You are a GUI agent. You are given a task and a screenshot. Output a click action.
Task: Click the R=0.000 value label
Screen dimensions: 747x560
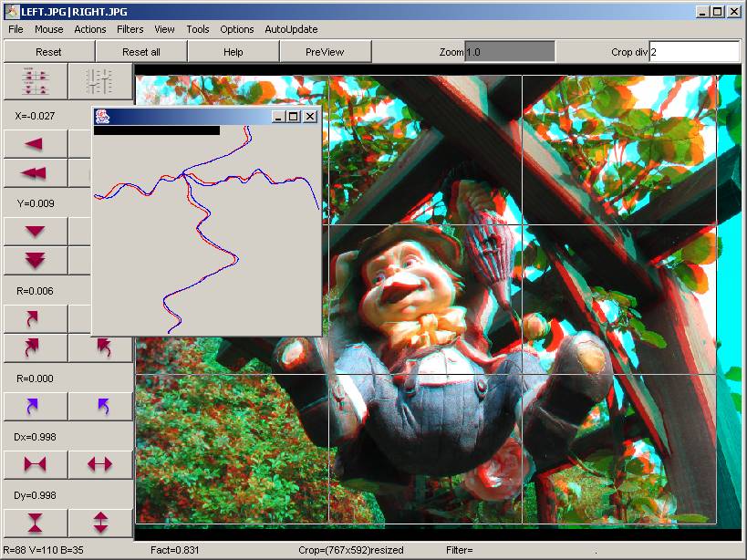point(35,379)
